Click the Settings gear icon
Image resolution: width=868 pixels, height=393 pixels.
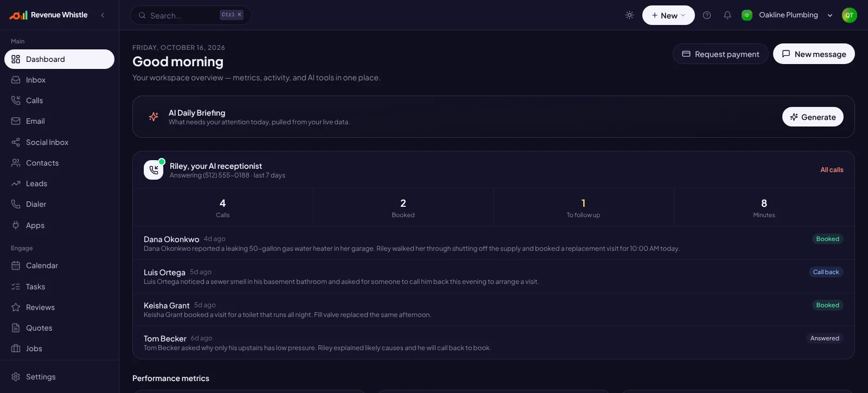(x=16, y=377)
